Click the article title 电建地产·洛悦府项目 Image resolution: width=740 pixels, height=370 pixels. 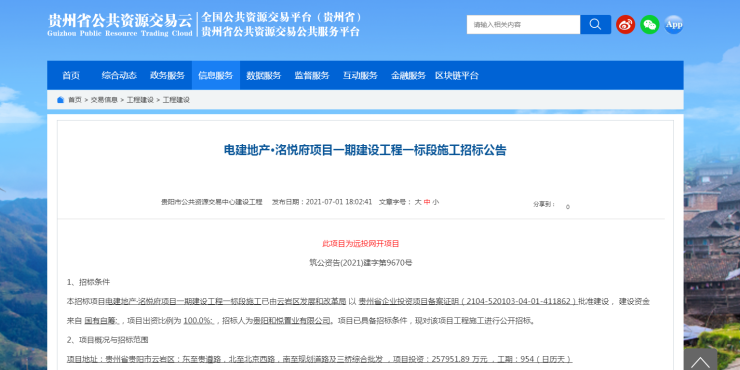(x=365, y=151)
